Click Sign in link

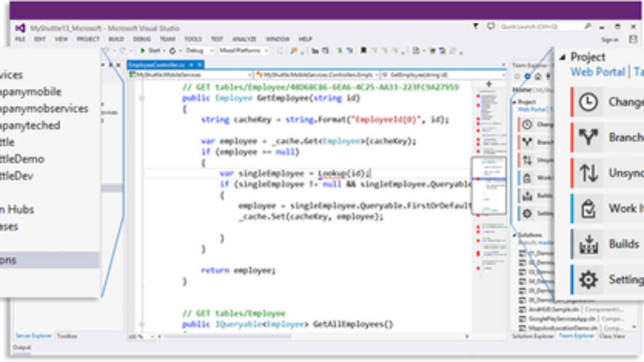pyautogui.click(x=610, y=39)
